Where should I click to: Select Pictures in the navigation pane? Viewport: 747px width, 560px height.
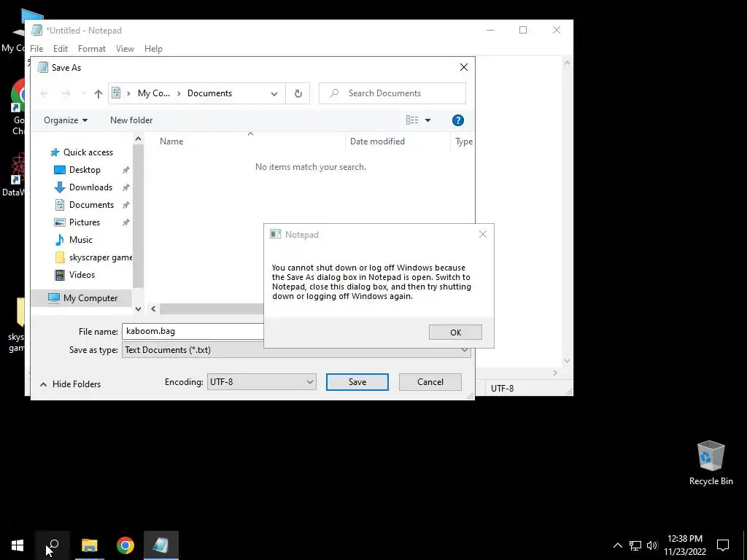[x=85, y=222]
